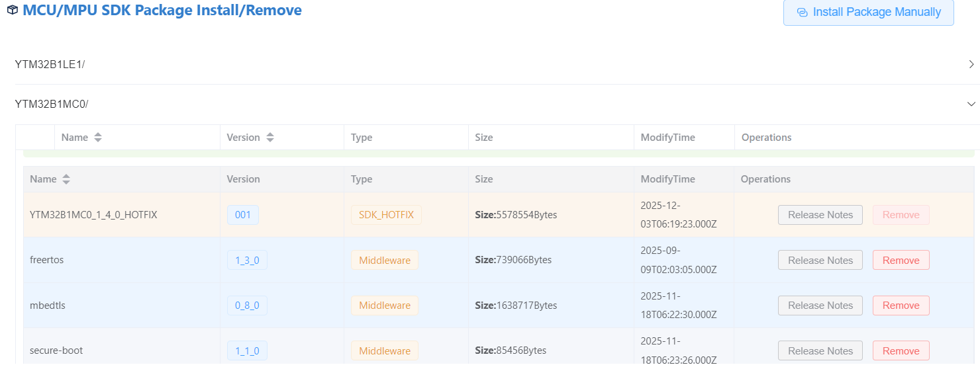Click the SDK_HOTFIX type tag
This screenshot has width=980, height=369.
[x=386, y=215]
